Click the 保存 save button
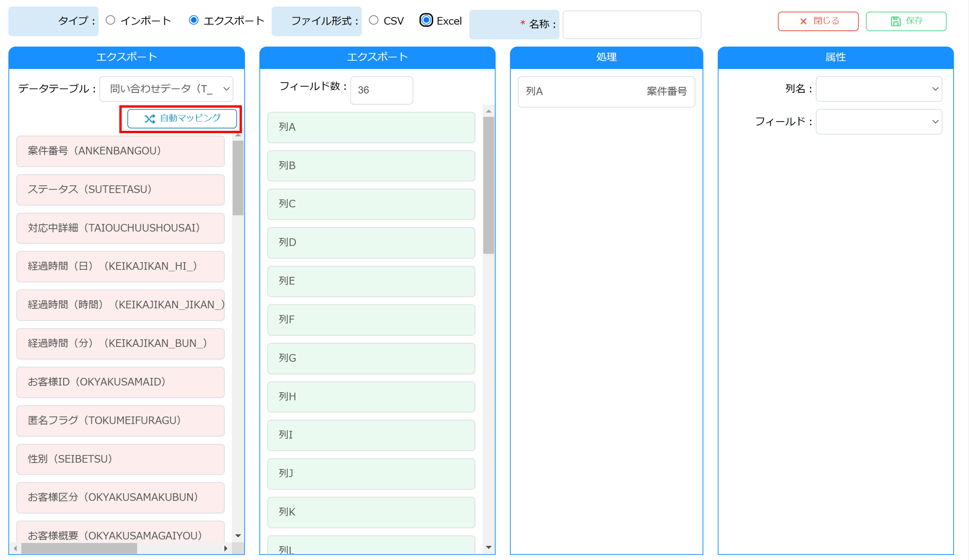The width and height of the screenshot is (969, 560). click(906, 21)
